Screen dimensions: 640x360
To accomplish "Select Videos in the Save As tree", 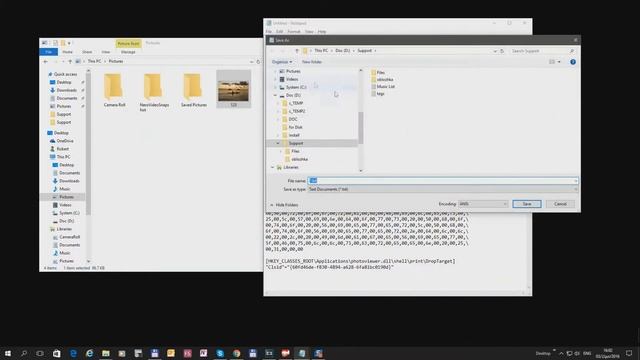I will coord(291,79).
